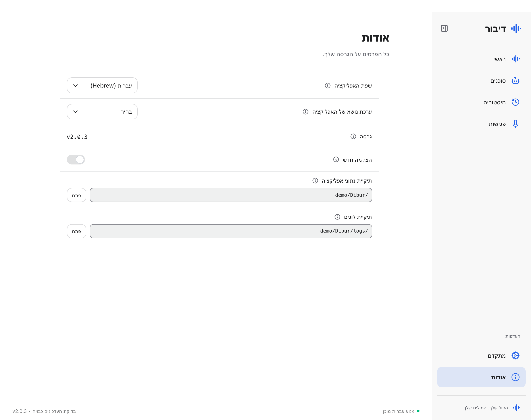This screenshot has width=531, height=420.
Task: Go to פגישות menu item
Action: (x=481, y=124)
